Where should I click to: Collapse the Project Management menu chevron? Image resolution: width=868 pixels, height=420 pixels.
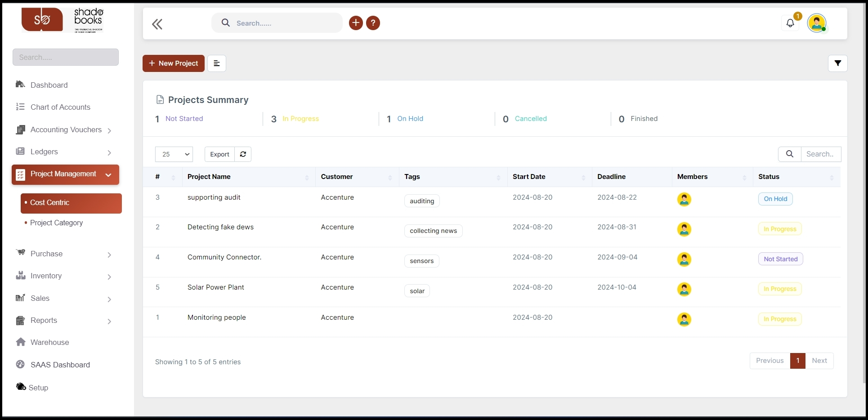click(108, 175)
